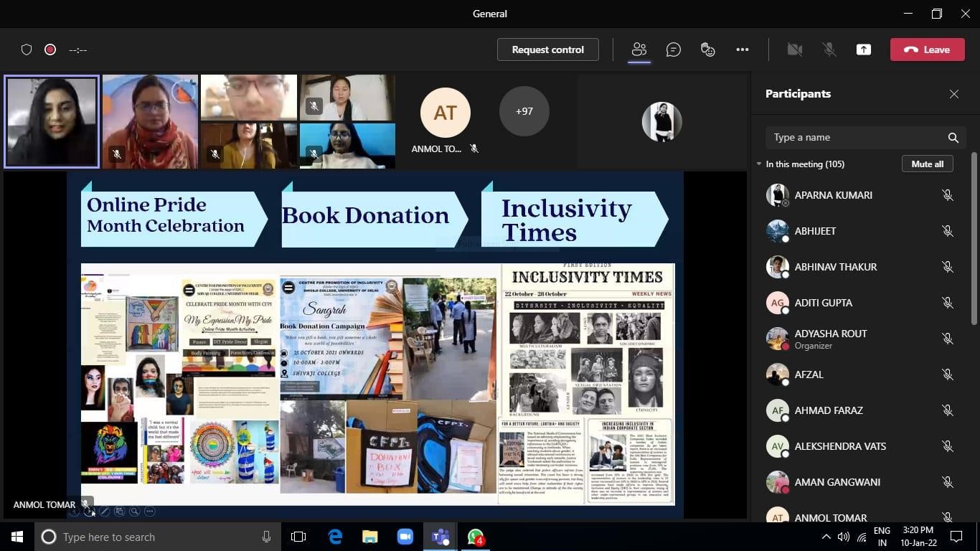This screenshot has height=551, width=980.
Task: Select organizer ADYASHA ROUT name
Action: pos(831,334)
